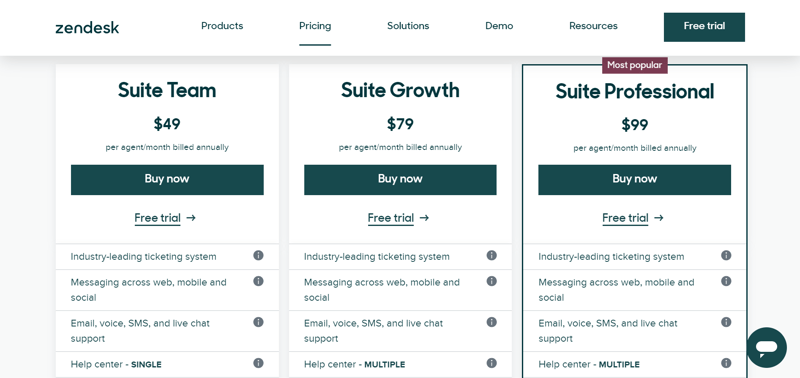
Task: Click the $49 price
Action: tap(167, 124)
